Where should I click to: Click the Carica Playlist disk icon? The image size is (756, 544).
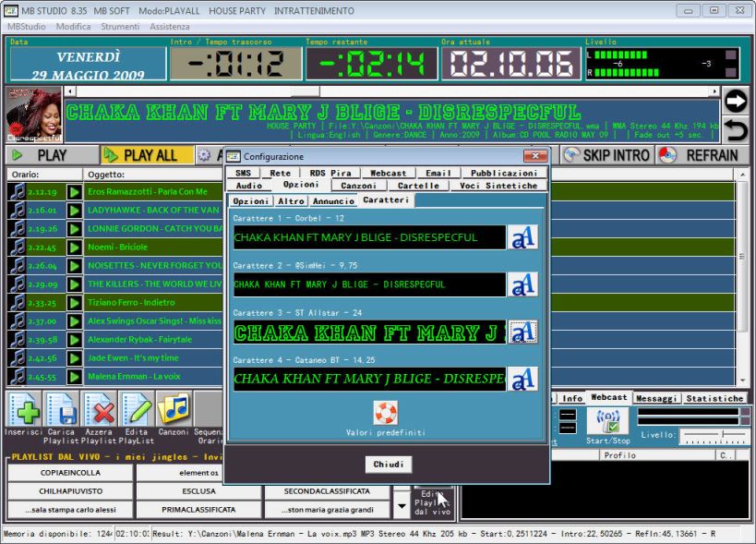click(62, 410)
